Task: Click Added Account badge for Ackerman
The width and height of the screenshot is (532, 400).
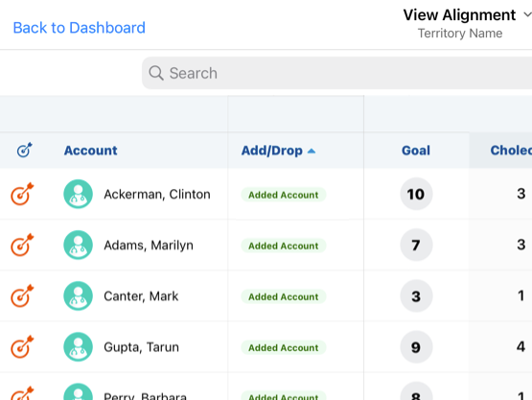Action: [x=284, y=195]
